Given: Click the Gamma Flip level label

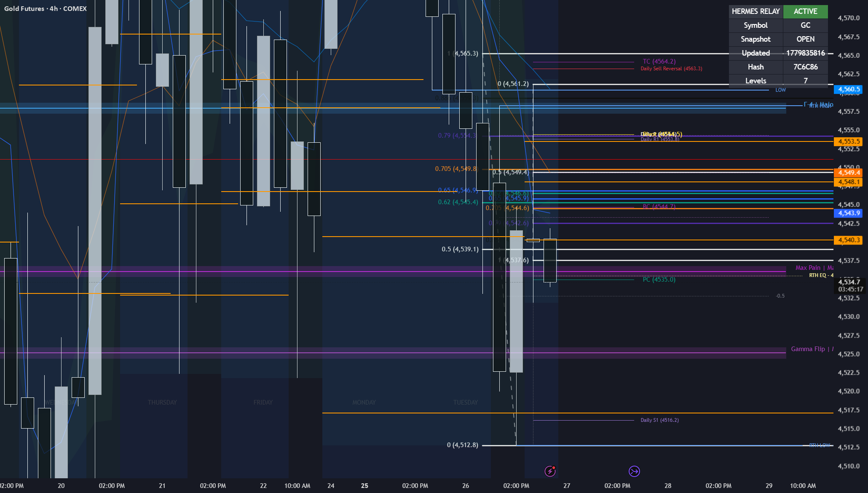Looking at the screenshot, I should click(x=812, y=349).
